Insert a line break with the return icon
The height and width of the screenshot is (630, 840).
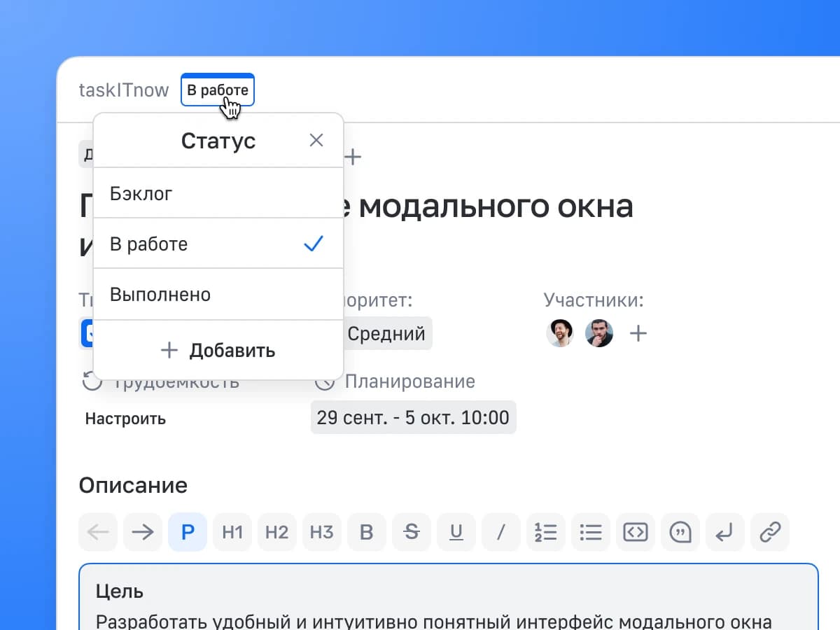tap(724, 532)
